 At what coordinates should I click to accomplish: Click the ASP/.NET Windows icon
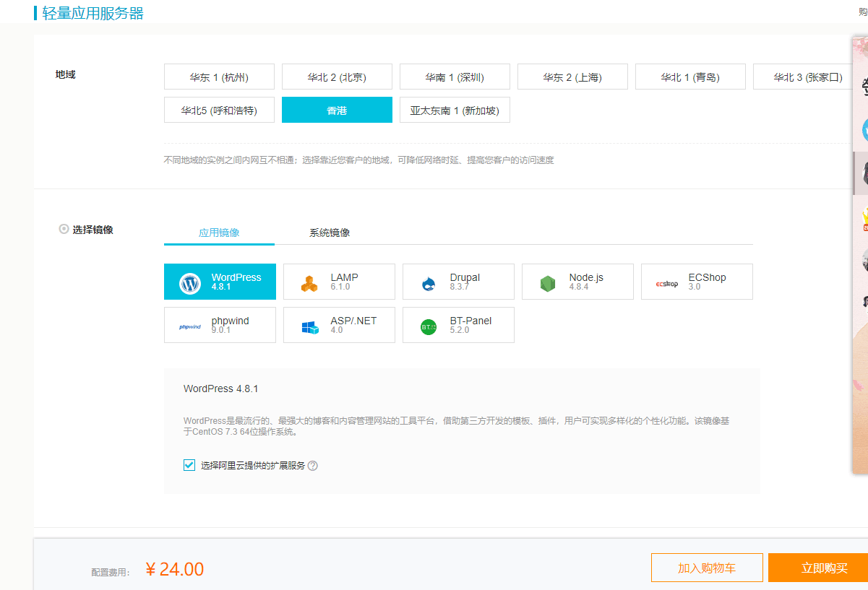310,327
